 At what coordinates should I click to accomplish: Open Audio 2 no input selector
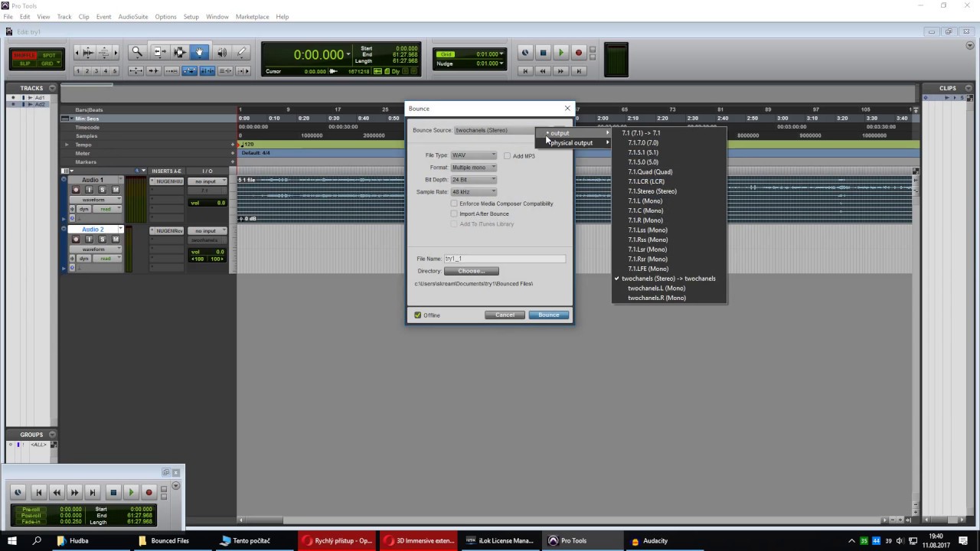pyautogui.click(x=207, y=230)
